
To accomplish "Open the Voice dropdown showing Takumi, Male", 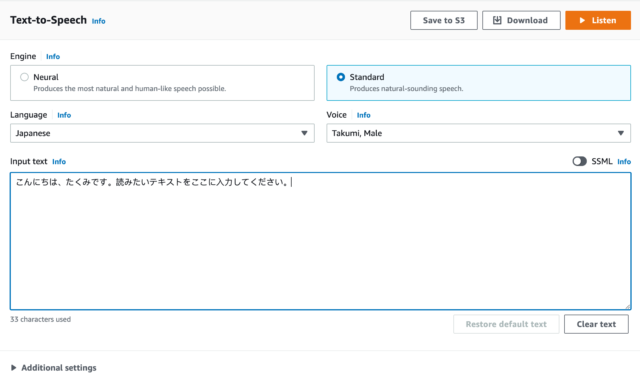I will pos(478,133).
